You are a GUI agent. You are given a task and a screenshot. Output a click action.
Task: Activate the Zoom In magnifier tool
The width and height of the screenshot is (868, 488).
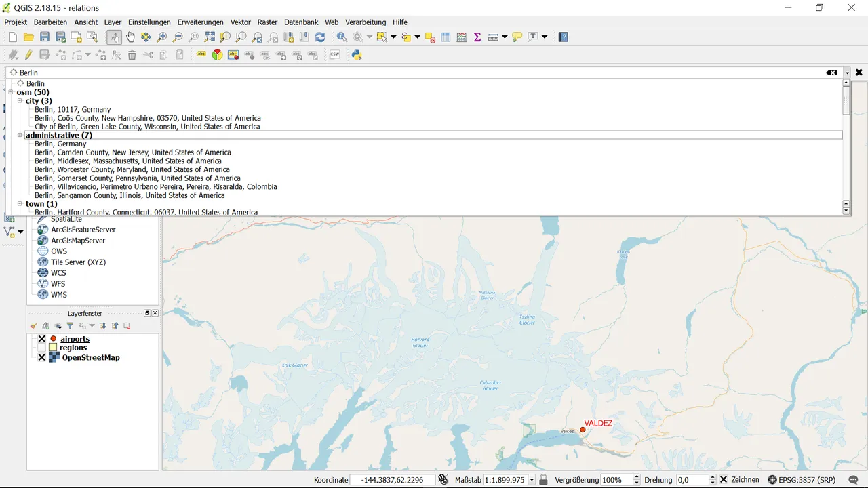[x=162, y=37]
